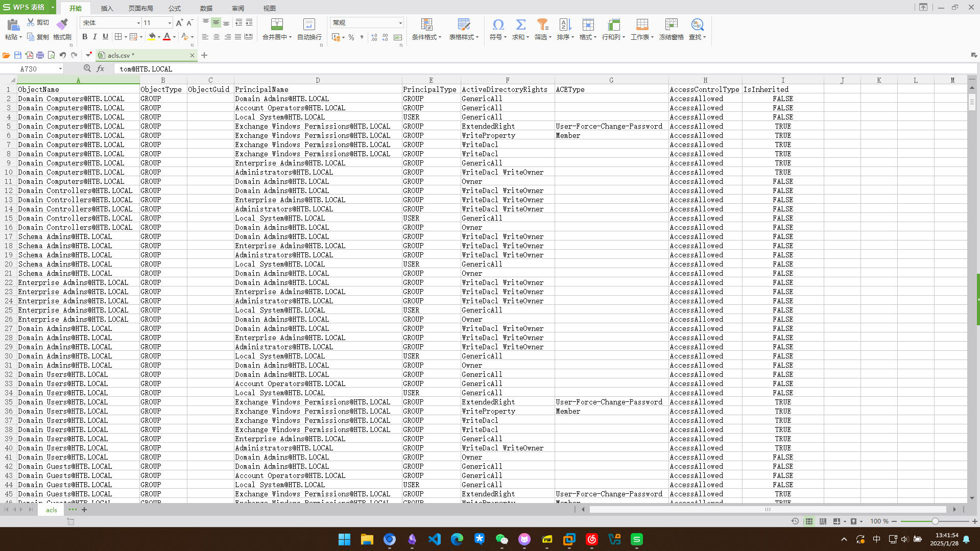Click the Merge and Center (合并居中) icon

tap(276, 24)
